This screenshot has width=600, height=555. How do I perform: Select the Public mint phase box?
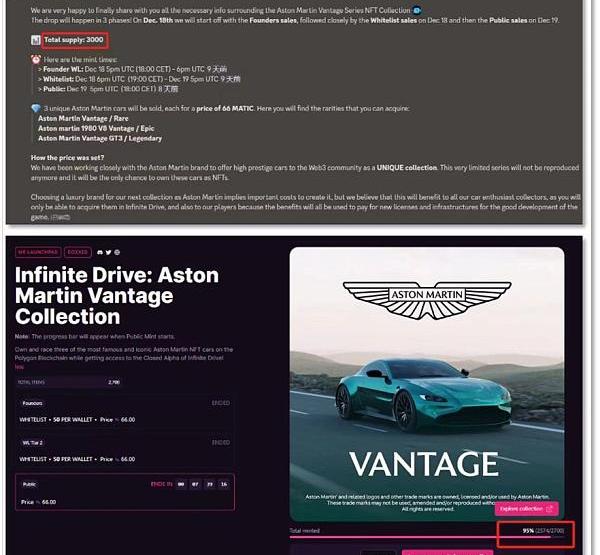125,493
